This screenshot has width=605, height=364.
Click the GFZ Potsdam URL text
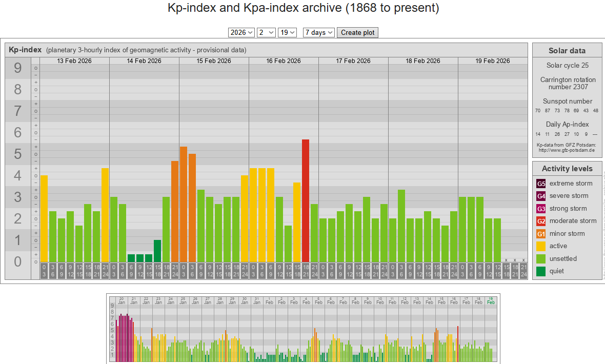[x=566, y=150]
